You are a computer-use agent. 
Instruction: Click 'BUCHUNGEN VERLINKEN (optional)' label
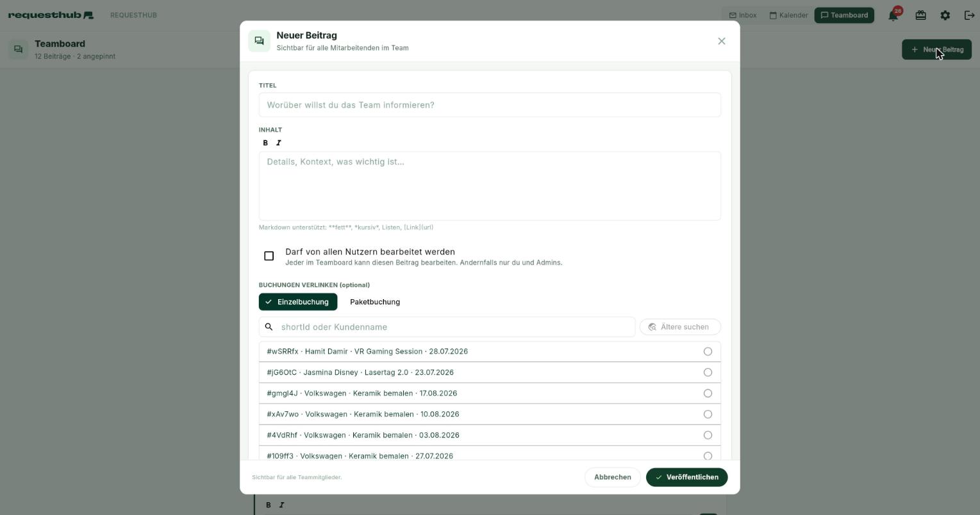(x=314, y=285)
